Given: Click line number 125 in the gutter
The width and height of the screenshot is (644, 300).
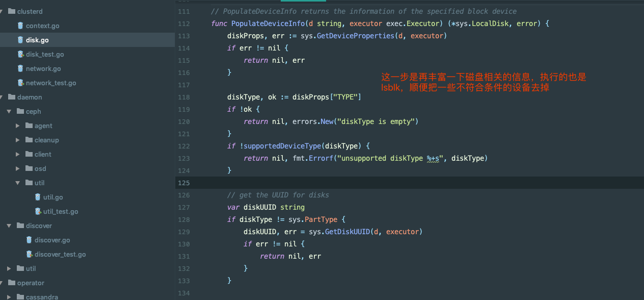Looking at the screenshot, I should click(x=183, y=183).
